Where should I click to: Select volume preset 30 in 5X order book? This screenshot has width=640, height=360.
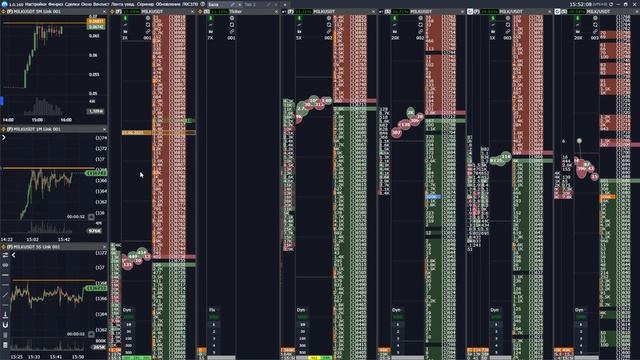[x=302, y=332]
